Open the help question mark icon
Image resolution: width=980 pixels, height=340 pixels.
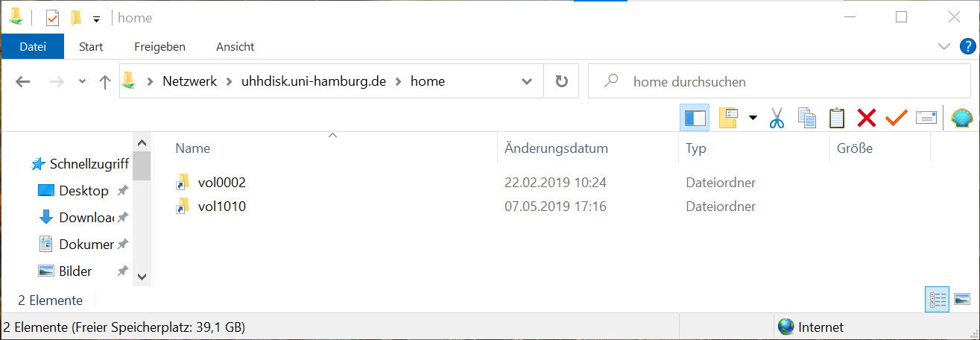967,46
